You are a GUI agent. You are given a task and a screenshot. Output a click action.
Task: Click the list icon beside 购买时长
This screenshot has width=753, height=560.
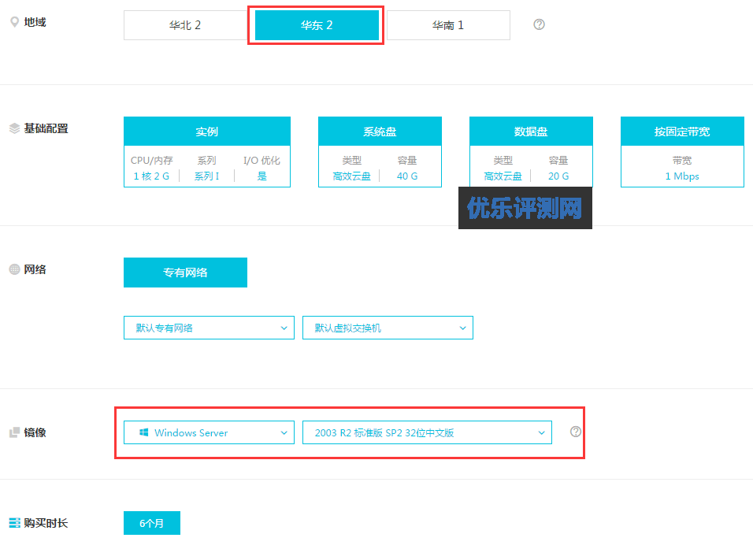(x=14, y=523)
